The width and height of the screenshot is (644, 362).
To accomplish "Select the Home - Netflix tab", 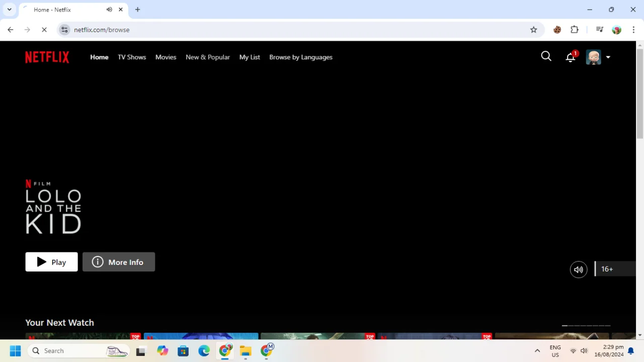I will [x=73, y=10].
